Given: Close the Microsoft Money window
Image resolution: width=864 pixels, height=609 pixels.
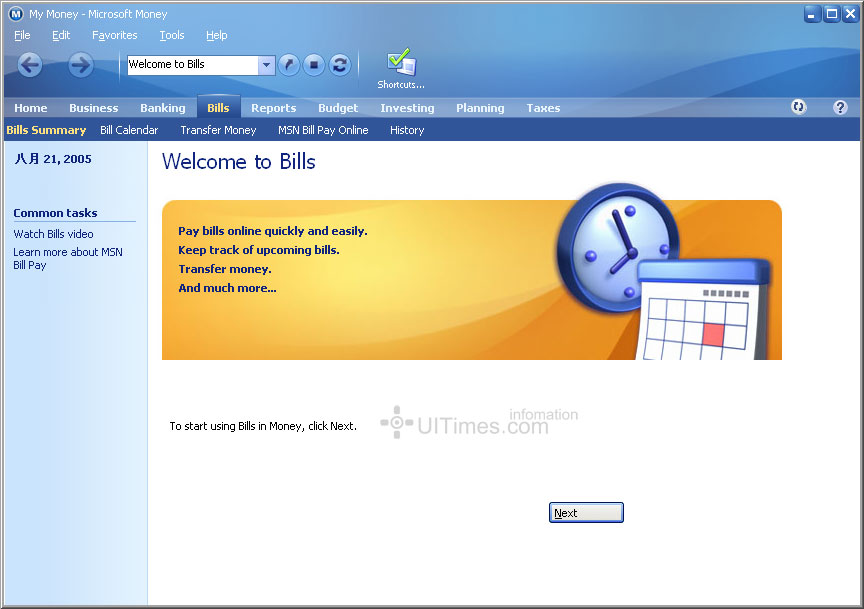Looking at the screenshot, I should [x=851, y=14].
